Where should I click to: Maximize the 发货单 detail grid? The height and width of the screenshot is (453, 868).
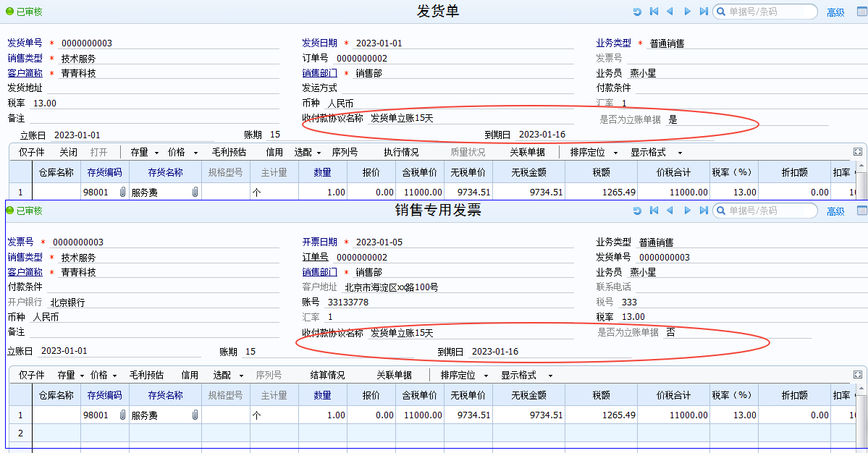coord(857,152)
